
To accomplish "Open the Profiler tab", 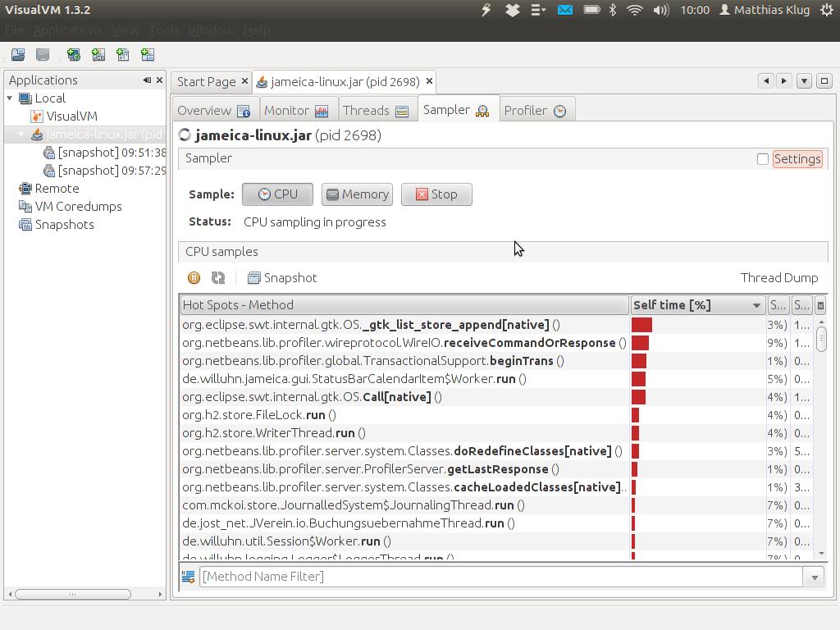I will click(x=534, y=111).
